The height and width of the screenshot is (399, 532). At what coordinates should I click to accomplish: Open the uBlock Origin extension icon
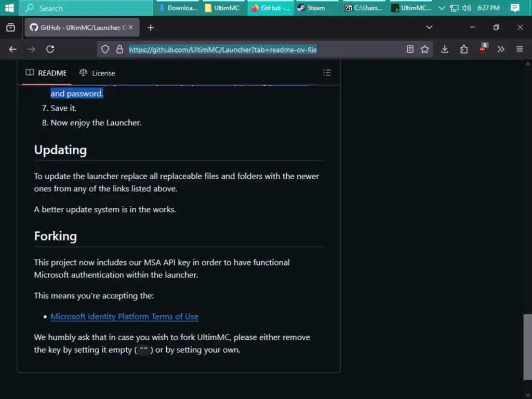[x=483, y=48]
